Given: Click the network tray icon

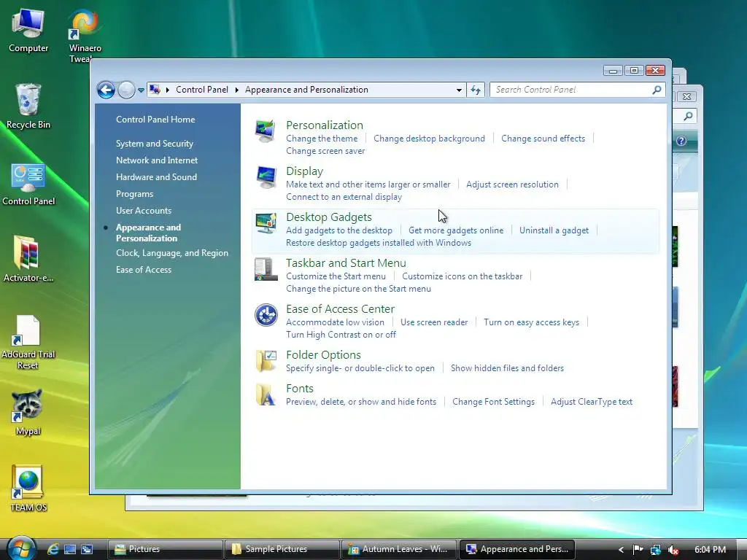Looking at the screenshot, I should (656, 550).
